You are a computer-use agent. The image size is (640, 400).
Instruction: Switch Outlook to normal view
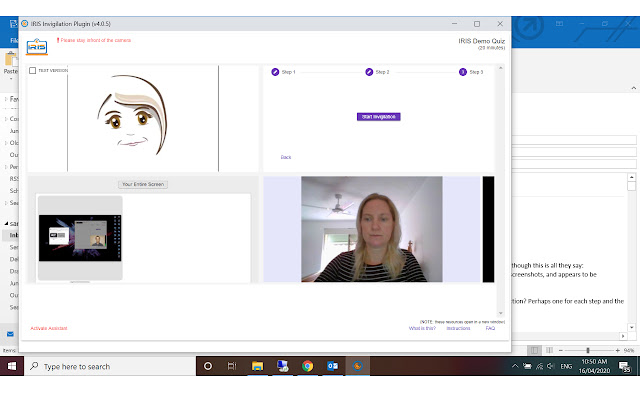(534, 350)
